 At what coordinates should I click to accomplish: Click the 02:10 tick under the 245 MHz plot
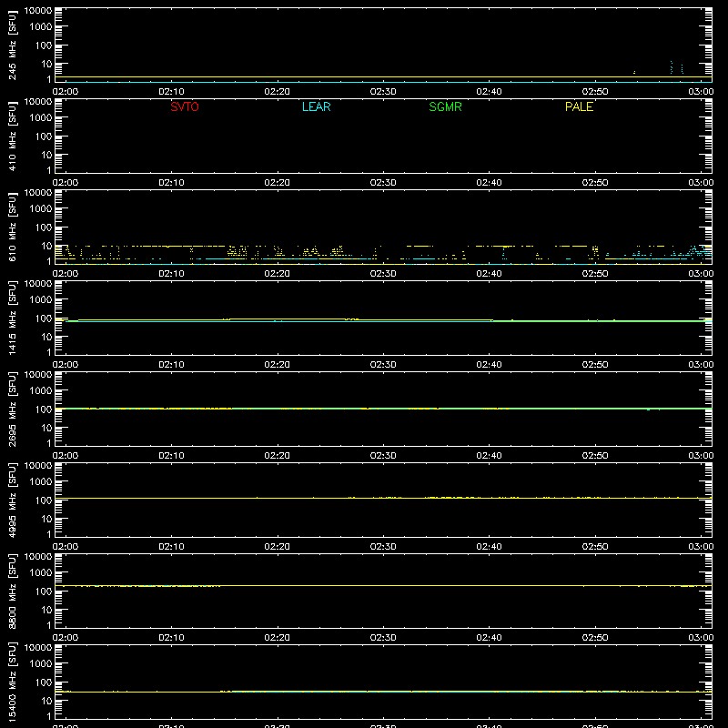pyautogui.click(x=171, y=92)
